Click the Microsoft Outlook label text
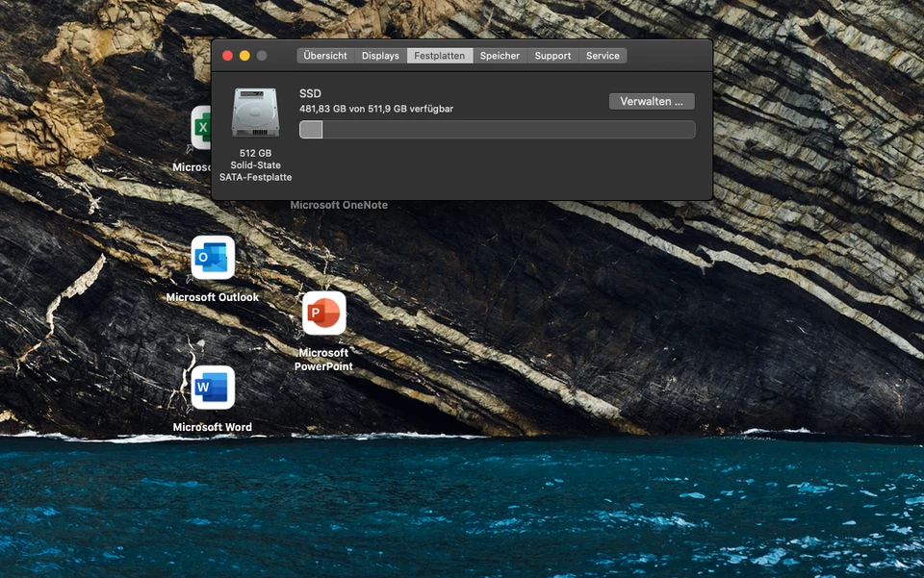 [x=213, y=297]
